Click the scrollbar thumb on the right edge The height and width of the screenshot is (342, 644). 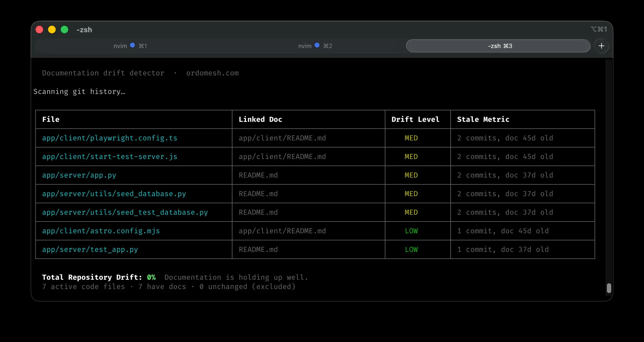608,288
